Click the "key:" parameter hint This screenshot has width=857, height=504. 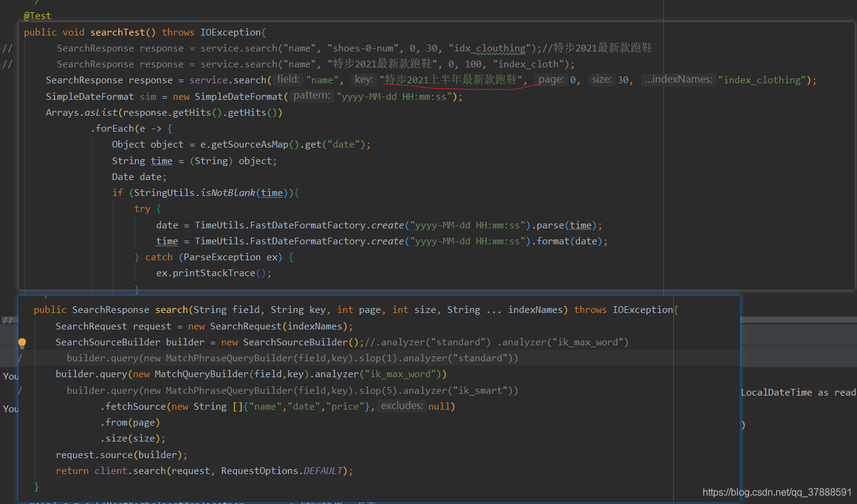[364, 80]
